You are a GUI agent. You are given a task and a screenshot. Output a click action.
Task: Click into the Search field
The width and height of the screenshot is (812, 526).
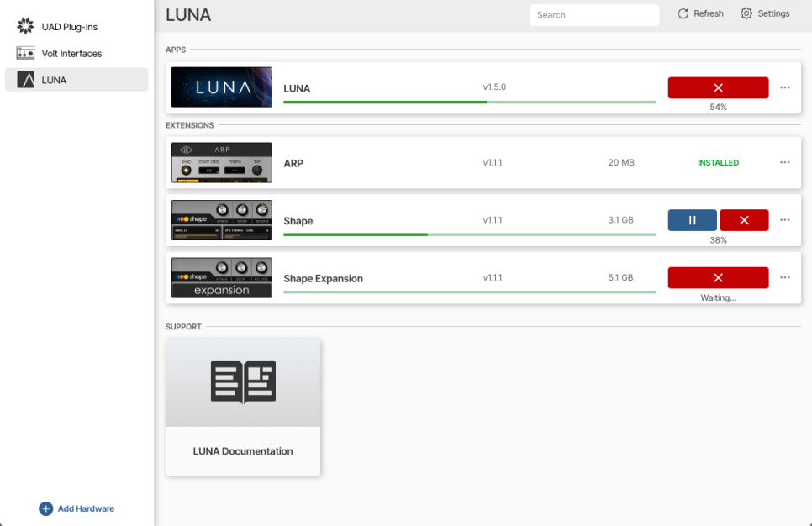point(594,15)
